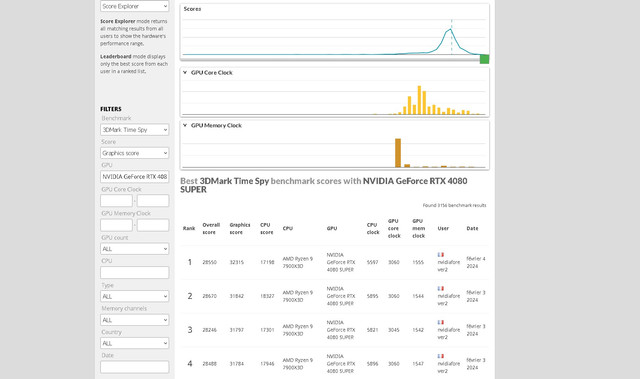Click overall score 28246 in rank 3 row
Viewport: 640px width, 379px height.
(x=209, y=330)
